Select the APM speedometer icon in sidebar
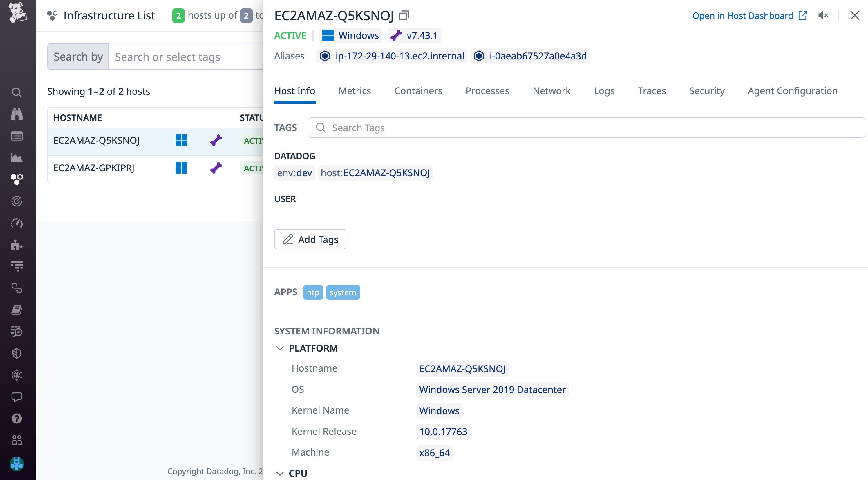Viewport: 868px width, 480px height. (x=17, y=223)
